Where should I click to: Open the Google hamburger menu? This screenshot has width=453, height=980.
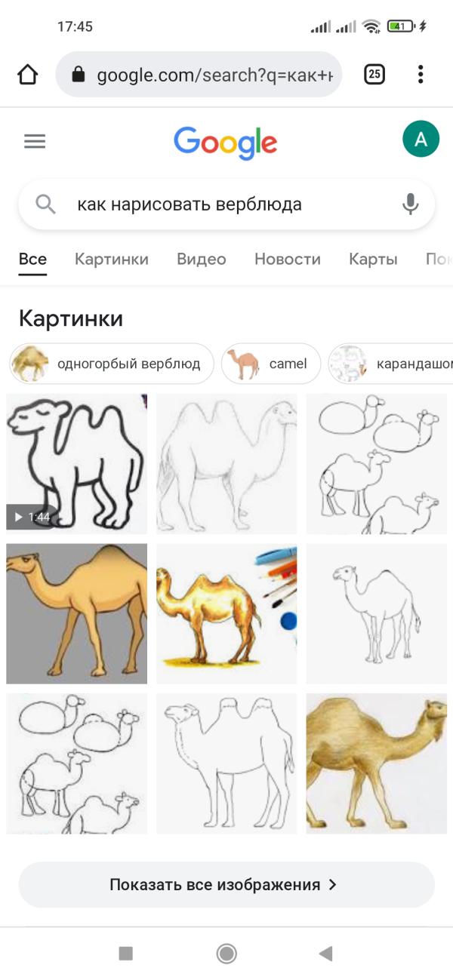(x=35, y=141)
